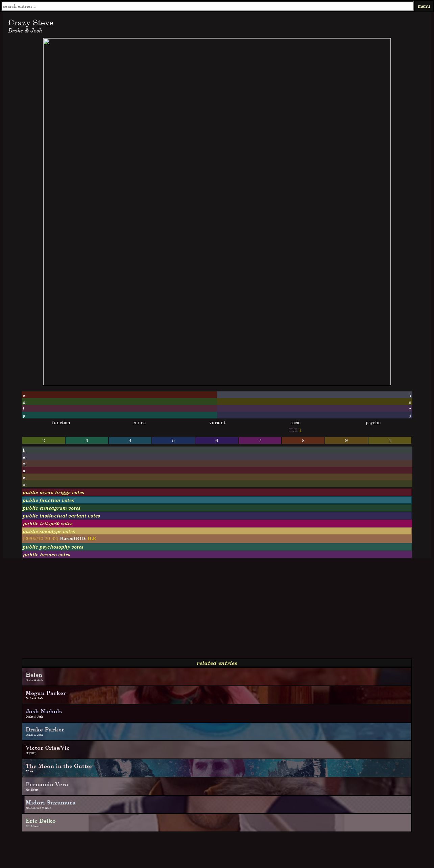Switch to the function tab
This screenshot has width=434, height=868.
click(61, 423)
